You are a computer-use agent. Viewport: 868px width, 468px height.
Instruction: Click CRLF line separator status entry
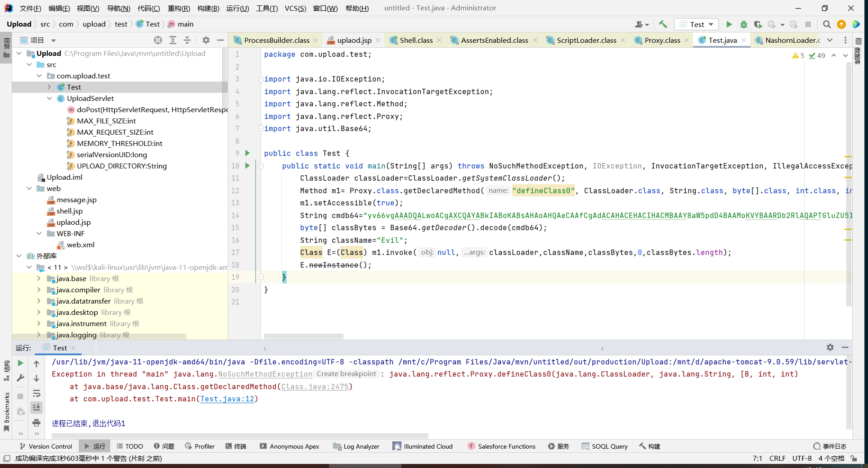[x=777, y=459]
